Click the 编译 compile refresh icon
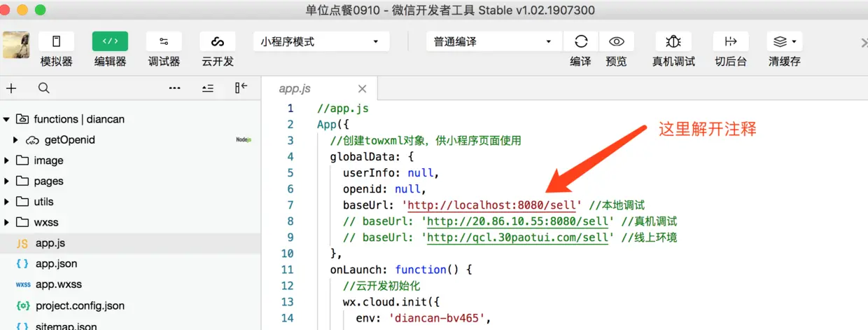 (581, 41)
